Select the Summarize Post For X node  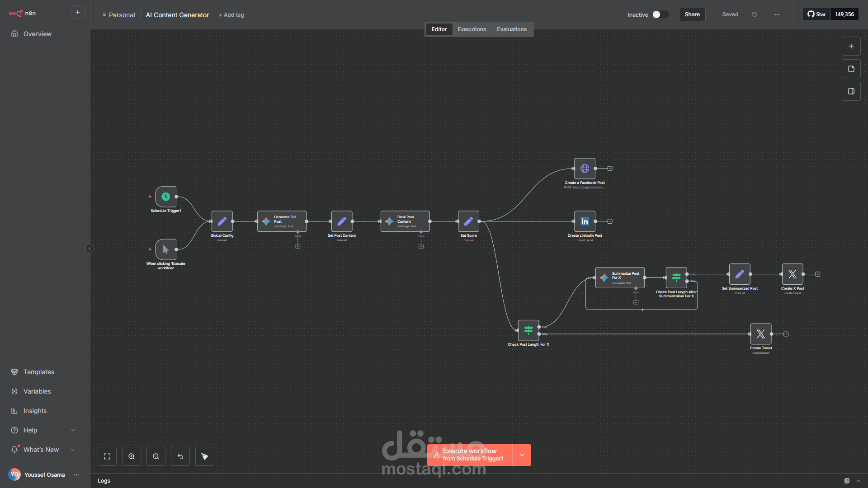pyautogui.click(x=620, y=277)
